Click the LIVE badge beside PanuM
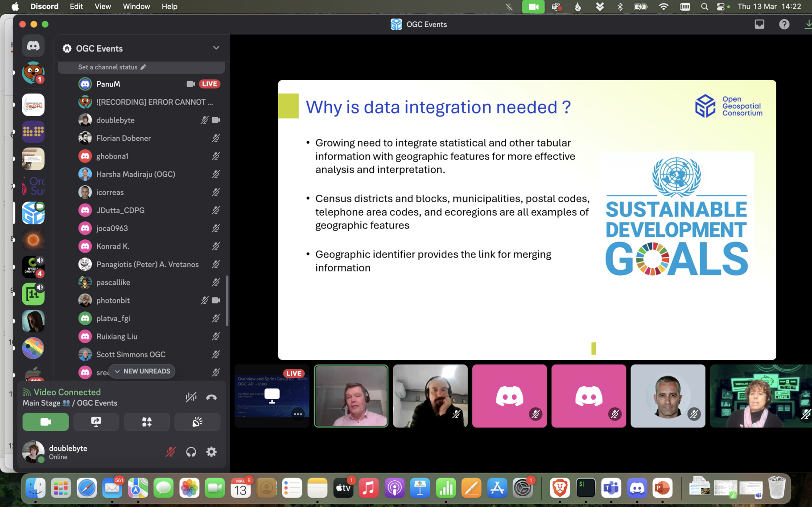Screen dimensions: 812x507 pyautogui.click(x=209, y=84)
